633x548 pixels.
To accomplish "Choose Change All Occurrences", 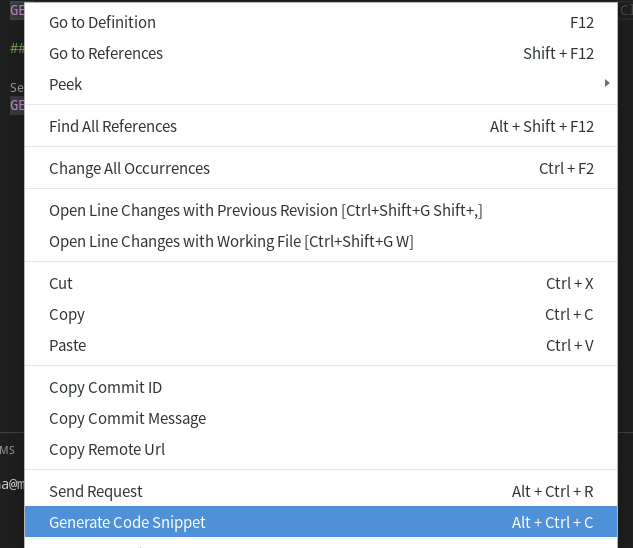I will [x=321, y=168].
